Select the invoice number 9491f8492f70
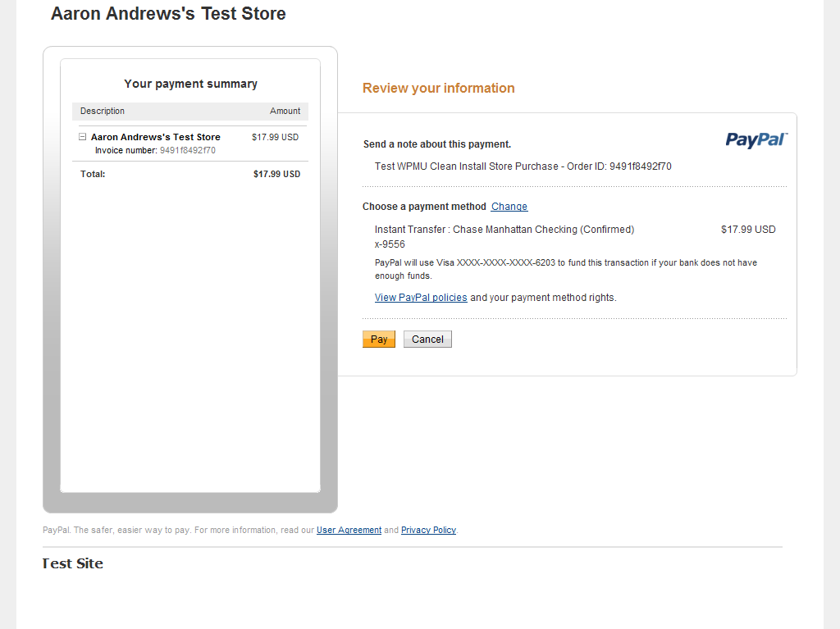 (187, 151)
